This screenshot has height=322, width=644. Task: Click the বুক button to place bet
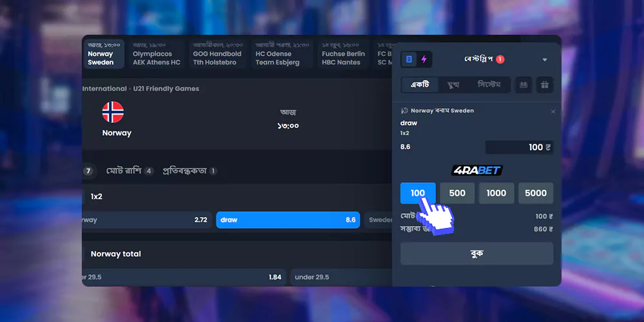477,253
